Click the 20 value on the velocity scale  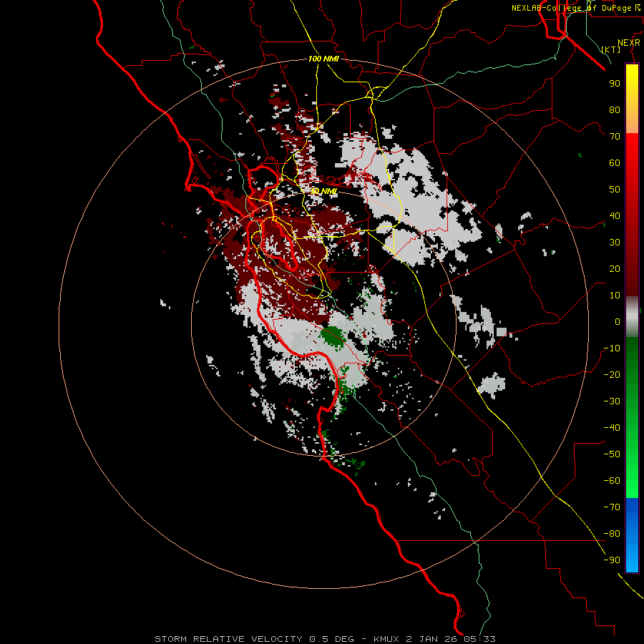(615, 269)
